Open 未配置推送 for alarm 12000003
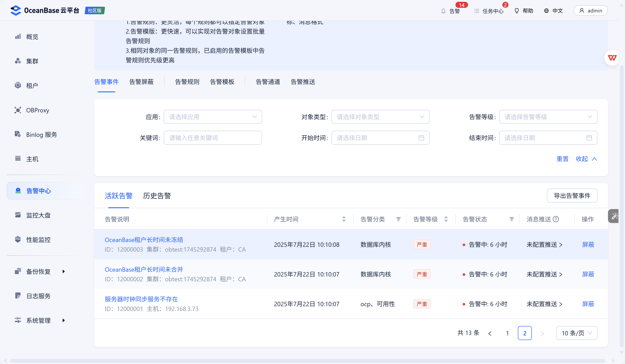 (x=544, y=244)
